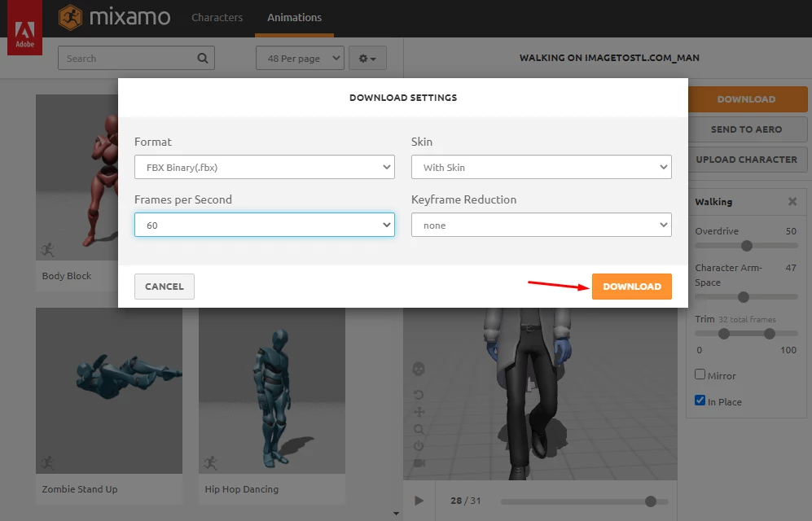Screen dimensions: 812x521
Task: Click the playback timeline scrubber handle
Action: [x=651, y=501]
